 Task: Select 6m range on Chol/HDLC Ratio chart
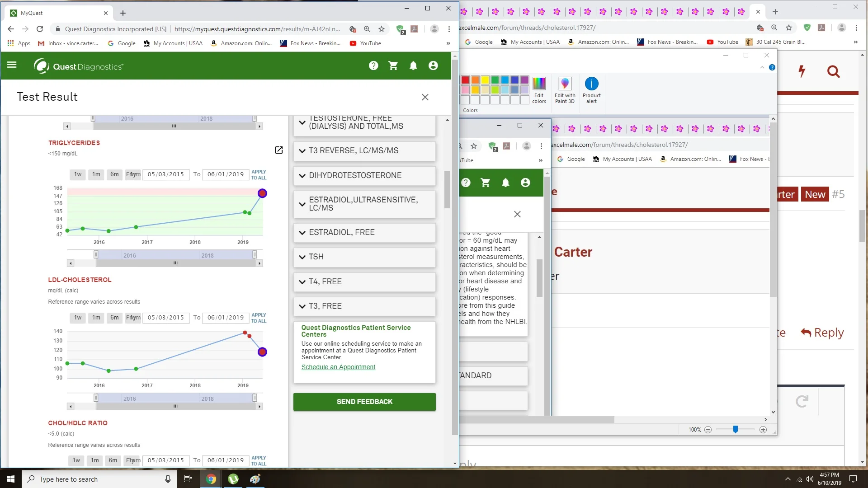(x=113, y=460)
